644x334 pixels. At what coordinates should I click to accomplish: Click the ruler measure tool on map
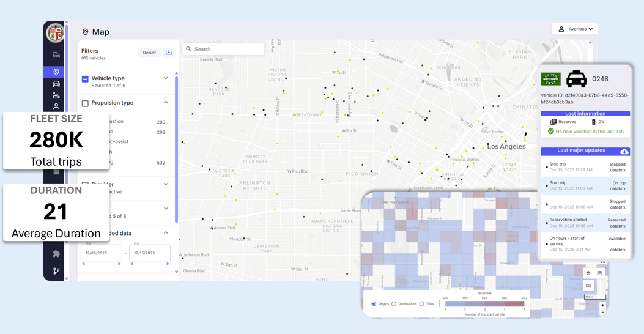coord(588,286)
